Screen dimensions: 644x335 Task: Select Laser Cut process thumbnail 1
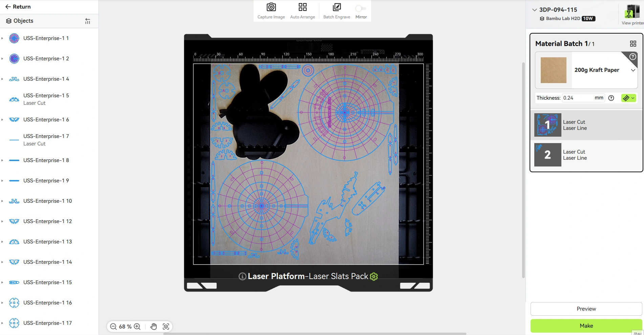point(548,125)
